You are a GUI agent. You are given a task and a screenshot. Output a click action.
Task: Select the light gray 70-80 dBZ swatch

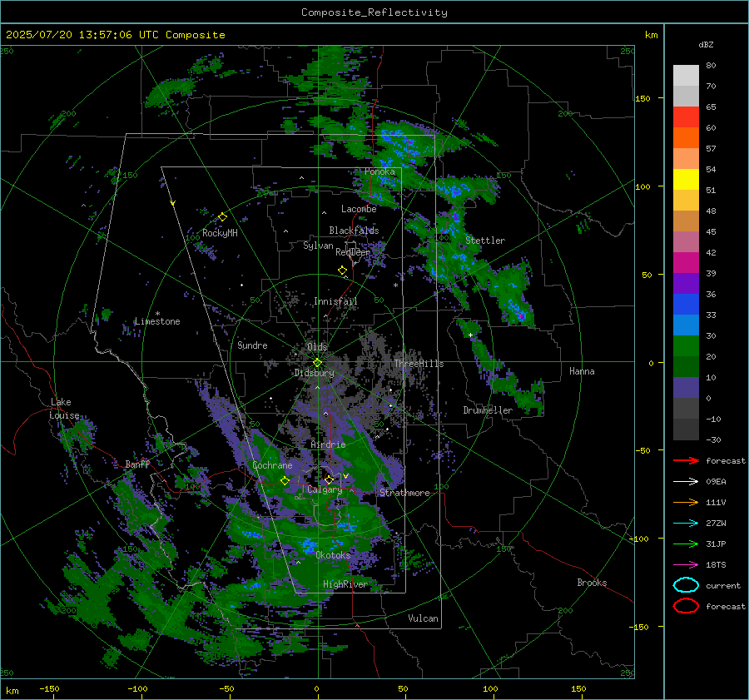686,76
